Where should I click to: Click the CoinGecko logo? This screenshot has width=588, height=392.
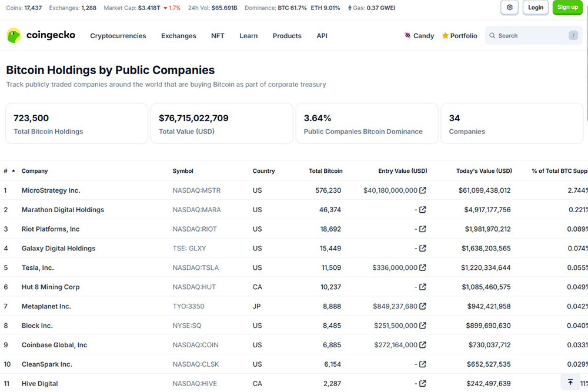(41, 35)
